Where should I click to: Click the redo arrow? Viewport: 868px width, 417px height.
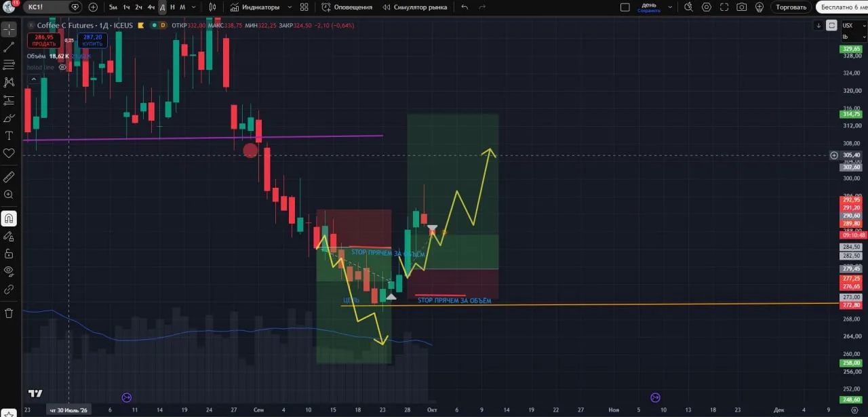tap(482, 7)
